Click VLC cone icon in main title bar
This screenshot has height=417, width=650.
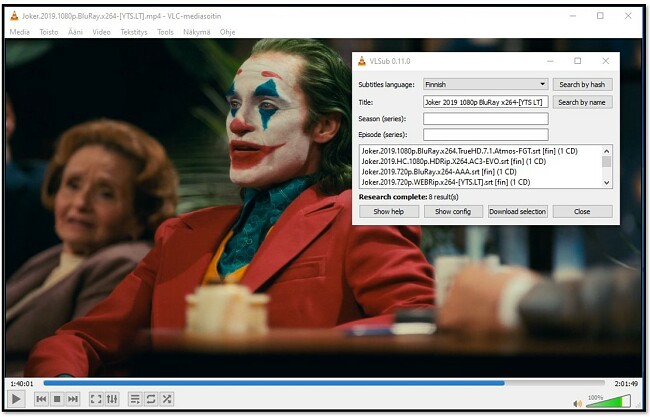(x=15, y=16)
